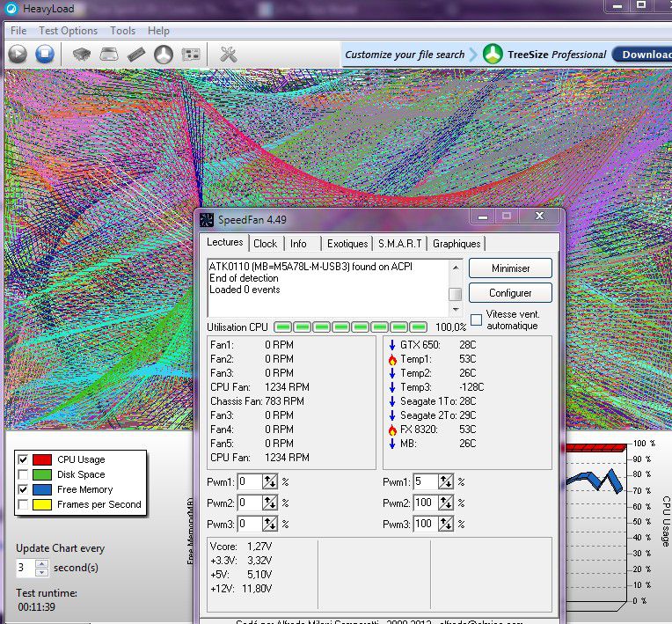Image resolution: width=672 pixels, height=624 pixels.
Task: Adjust right Pwm3 spinner showing 100
Action: coord(445,524)
